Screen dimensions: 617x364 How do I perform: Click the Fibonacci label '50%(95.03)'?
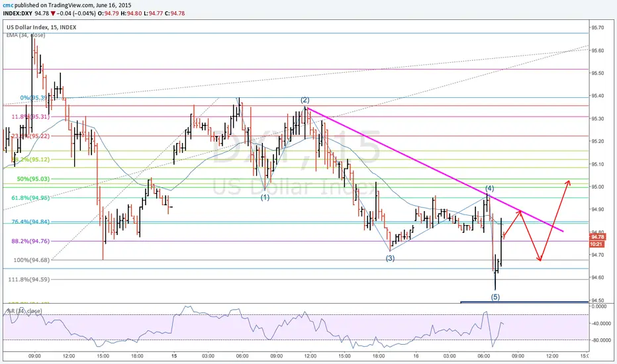coord(34,179)
